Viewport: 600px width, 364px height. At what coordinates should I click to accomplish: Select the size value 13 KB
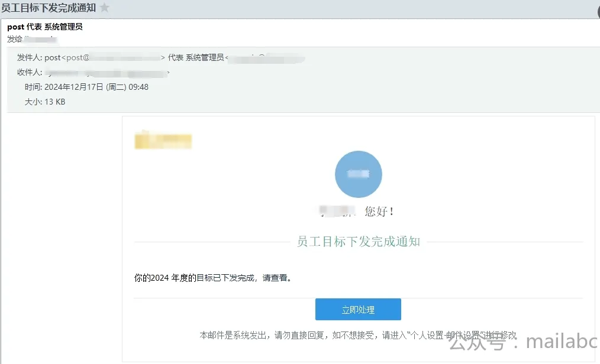tap(54, 102)
